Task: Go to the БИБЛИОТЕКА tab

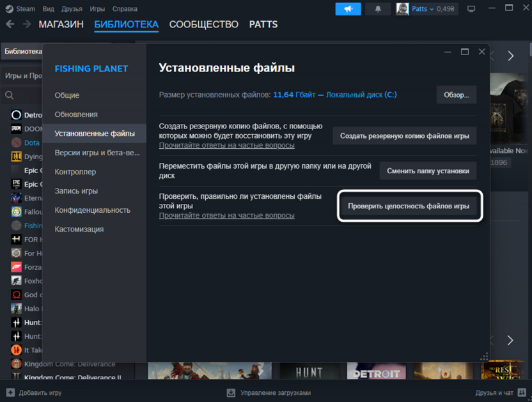Action: click(126, 24)
